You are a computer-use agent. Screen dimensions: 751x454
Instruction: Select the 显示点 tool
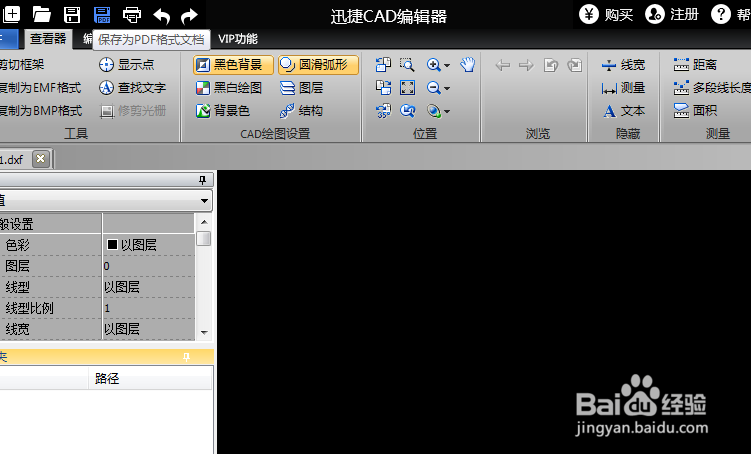[126, 65]
